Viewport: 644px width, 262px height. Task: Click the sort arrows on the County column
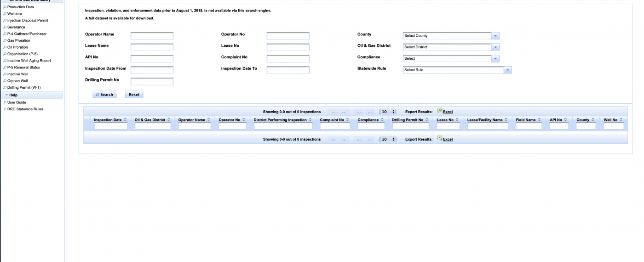[593, 120]
